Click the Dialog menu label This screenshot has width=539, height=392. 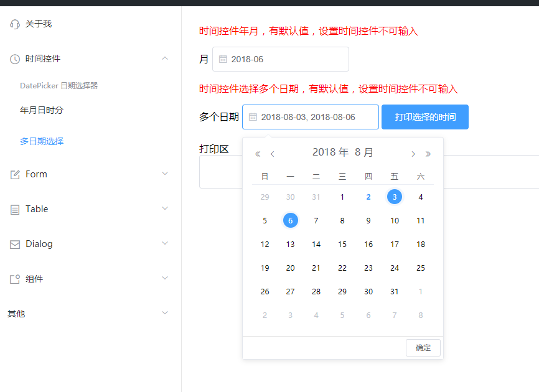39,244
